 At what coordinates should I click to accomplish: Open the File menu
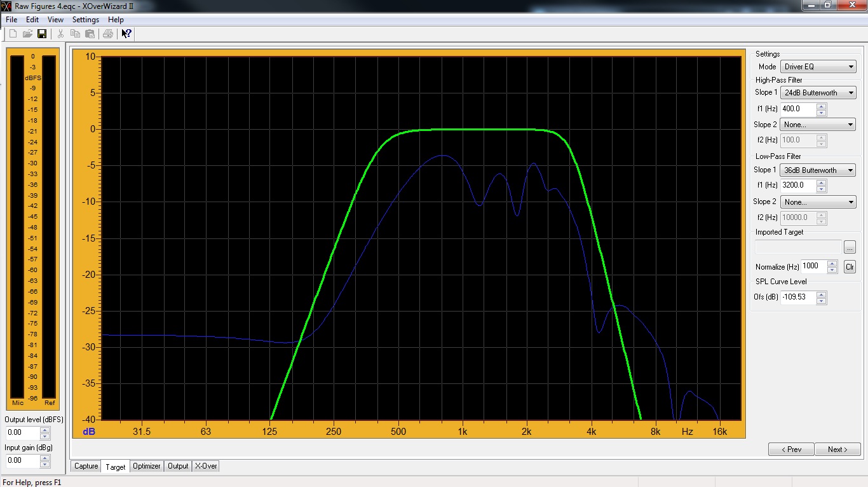pos(11,20)
